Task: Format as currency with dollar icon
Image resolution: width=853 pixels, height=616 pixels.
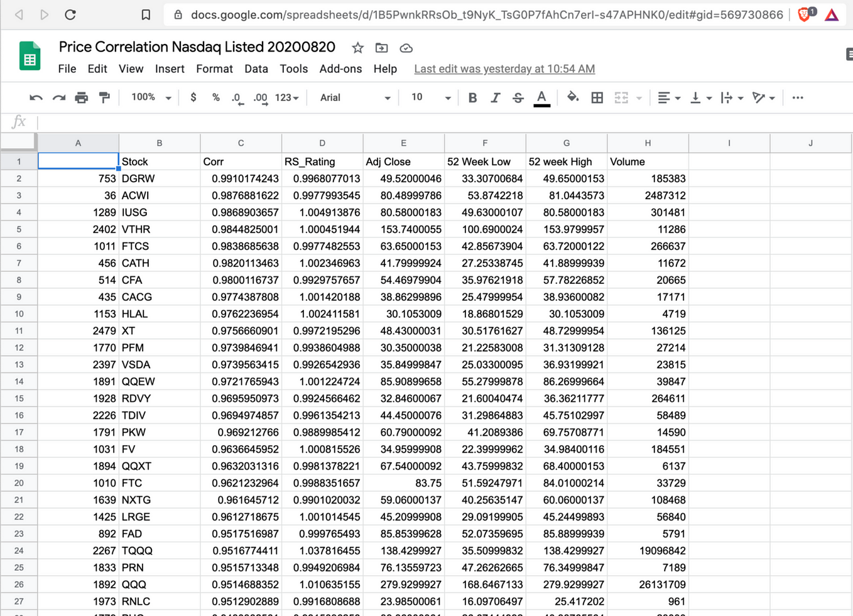Action: click(193, 97)
